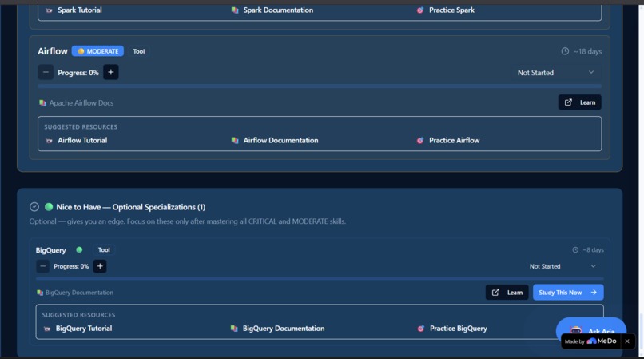Click the BigQuery skill title
Viewport: 644px width, 359px height.
(50, 250)
